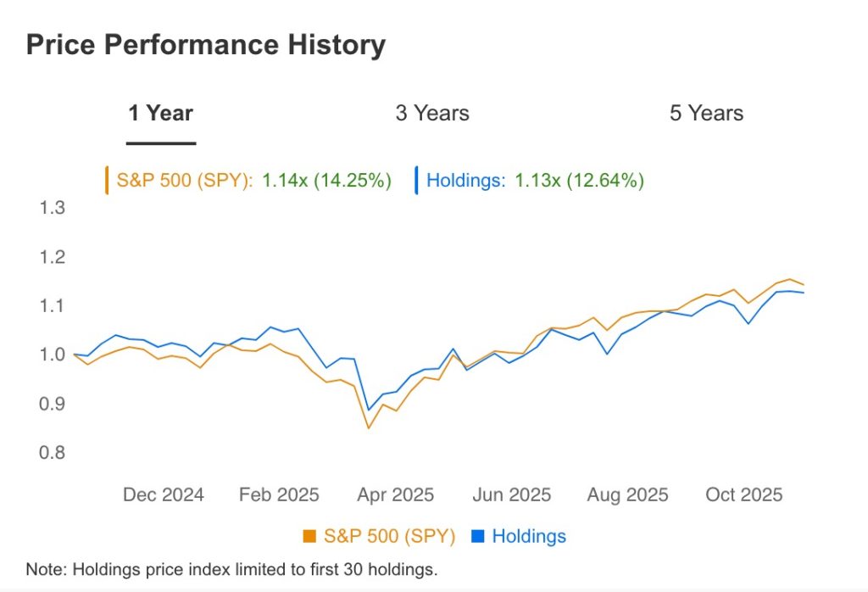
Task: Click the holdings limit note at the bottom
Action: coord(234,570)
